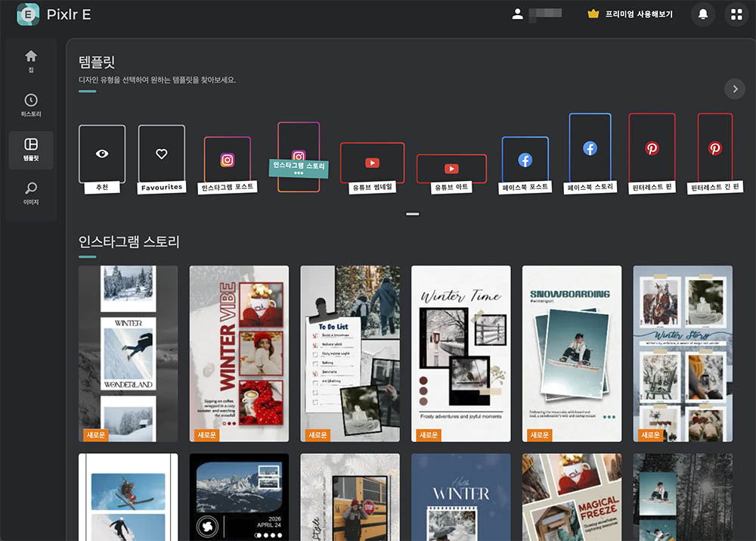The width and height of the screenshot is (756, 541).
Task: Open the notifications bell
Action: pyautogui.click(x=703, y=14)
